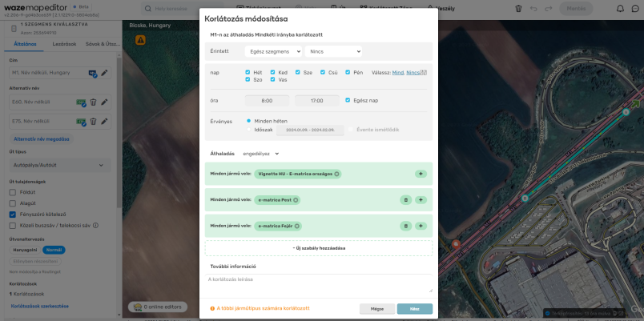
Task: Select the Időszak radio option
Action: tap(249, 129)
